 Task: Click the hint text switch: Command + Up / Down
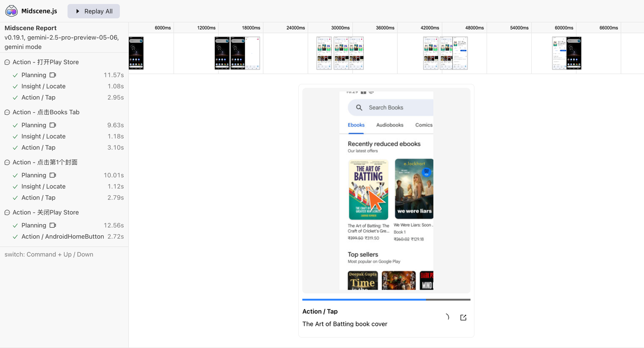pos(49,254)
